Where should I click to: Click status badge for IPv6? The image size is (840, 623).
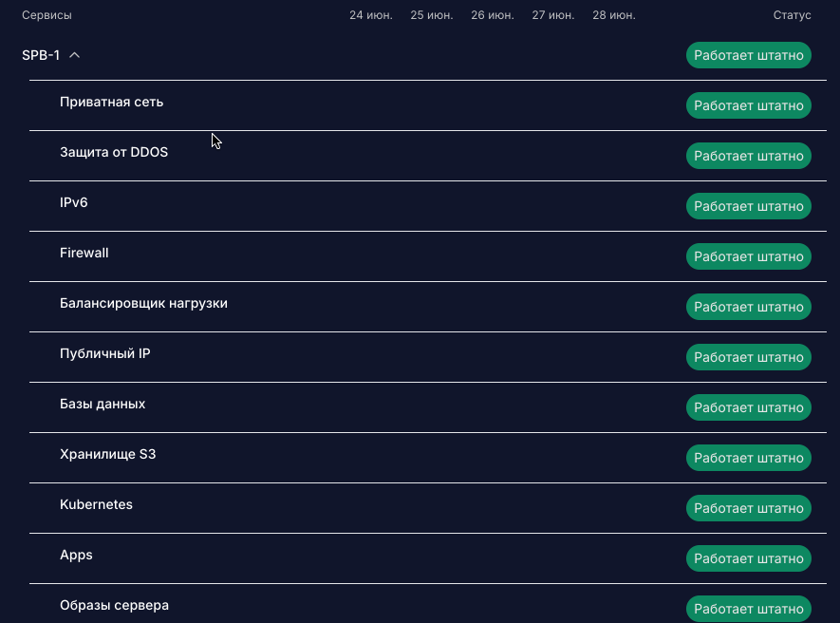[x=748, y=206]
